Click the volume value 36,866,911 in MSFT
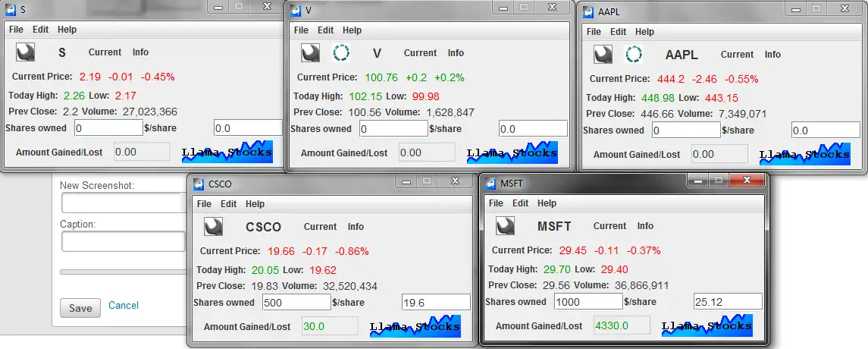The image size is (868, 349). tap(641, 286)
